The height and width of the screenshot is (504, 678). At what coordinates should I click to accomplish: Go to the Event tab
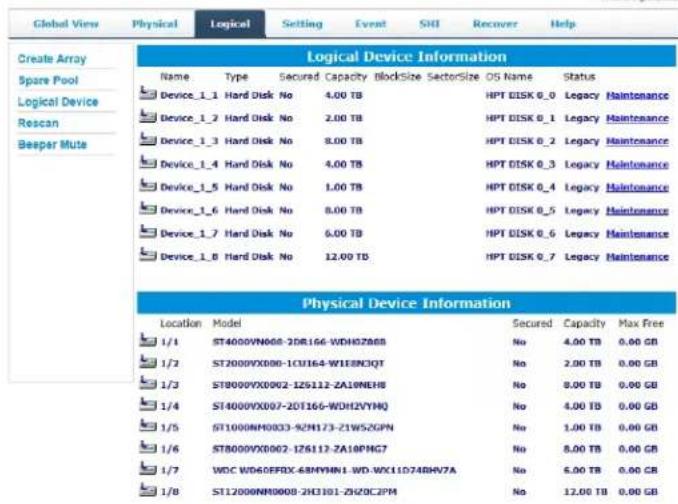[x=371, y=24]
